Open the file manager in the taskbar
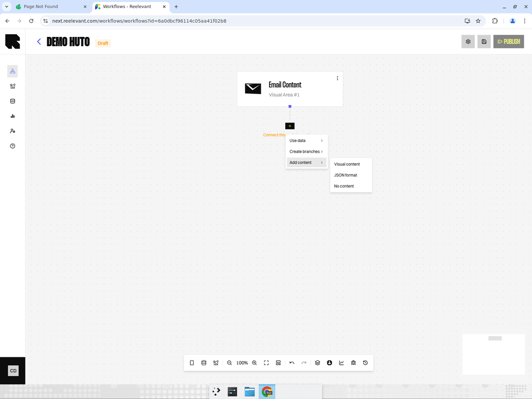Viewport: 532px width, 399px height. click(x=250, y=392)
